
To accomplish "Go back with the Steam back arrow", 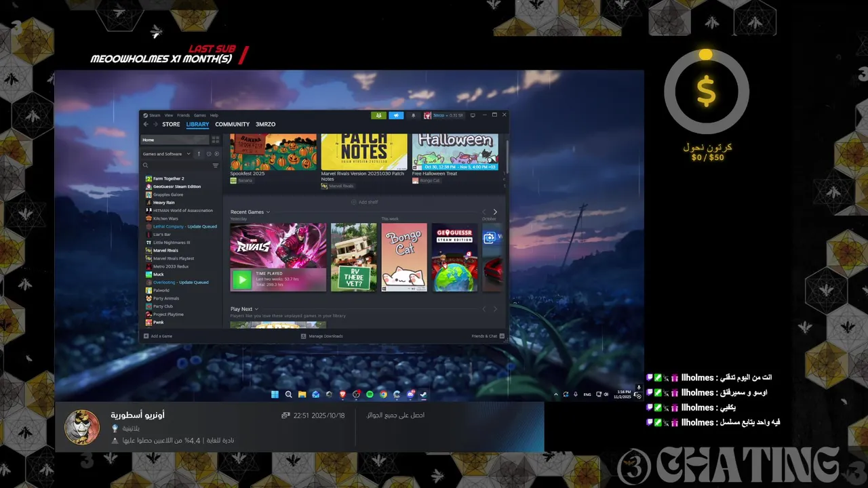I will pos(146,125).
